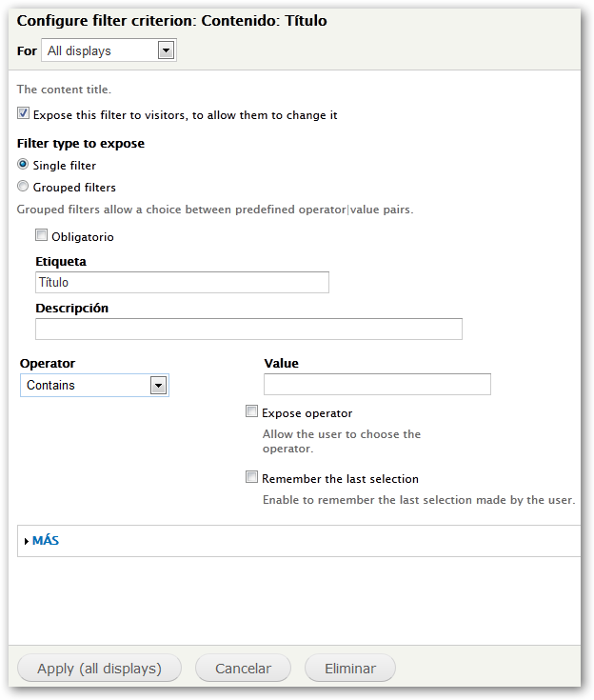Enable the Obligatorio checkbox
Image resolution: width=594 pixels, height=700 pixels.
(x=41, y=235)
